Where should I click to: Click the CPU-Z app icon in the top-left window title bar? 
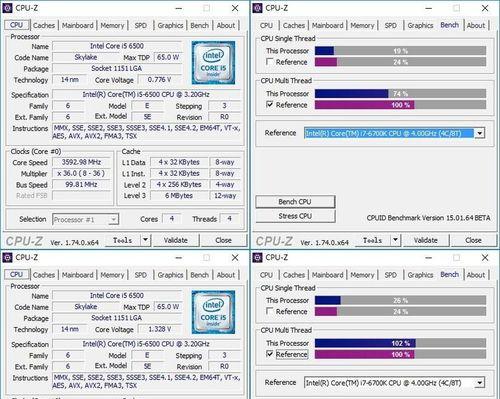tap(7, 8)
